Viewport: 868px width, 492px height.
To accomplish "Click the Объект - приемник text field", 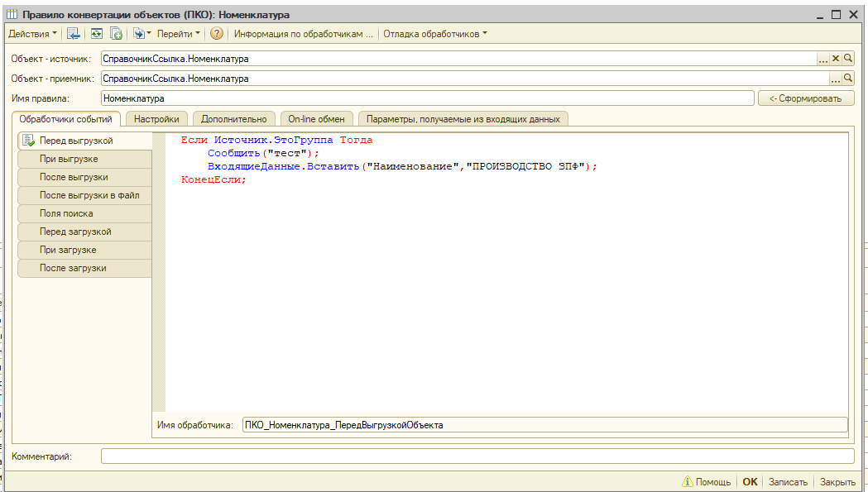I will pos(465,79).
